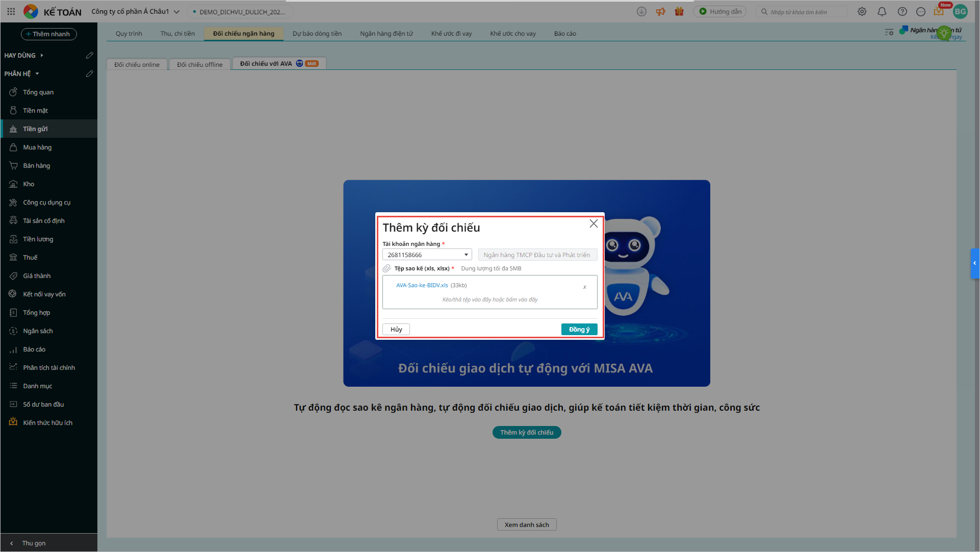The width and height of the screenshot is (980, 552).
Task: Switch to the Ngân hàng điện tử tab
Action: click(386, 34)
